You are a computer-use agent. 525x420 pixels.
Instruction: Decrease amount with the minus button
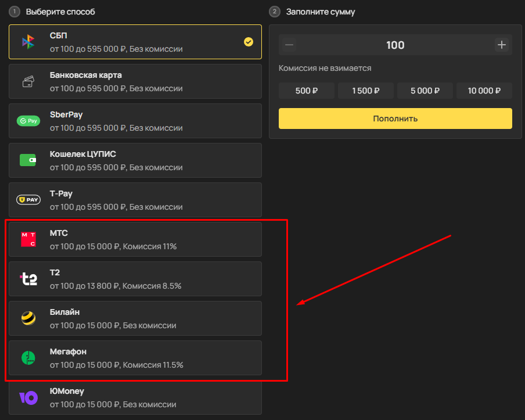point(289,45)
